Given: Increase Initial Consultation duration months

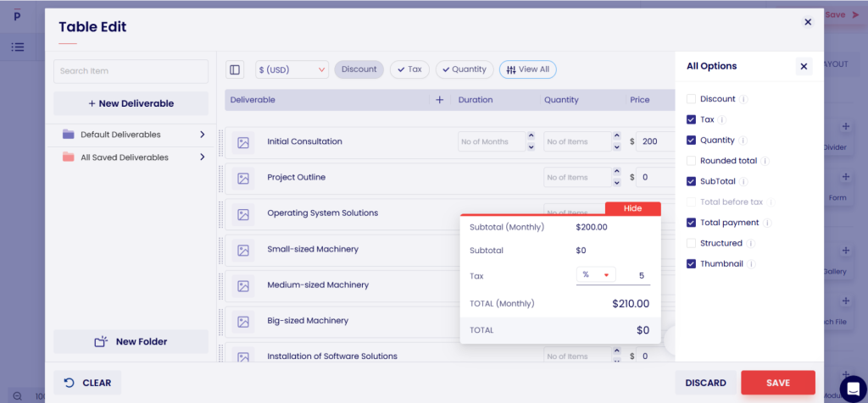Looking at the screenshot, I should click(x=531, y=136).
